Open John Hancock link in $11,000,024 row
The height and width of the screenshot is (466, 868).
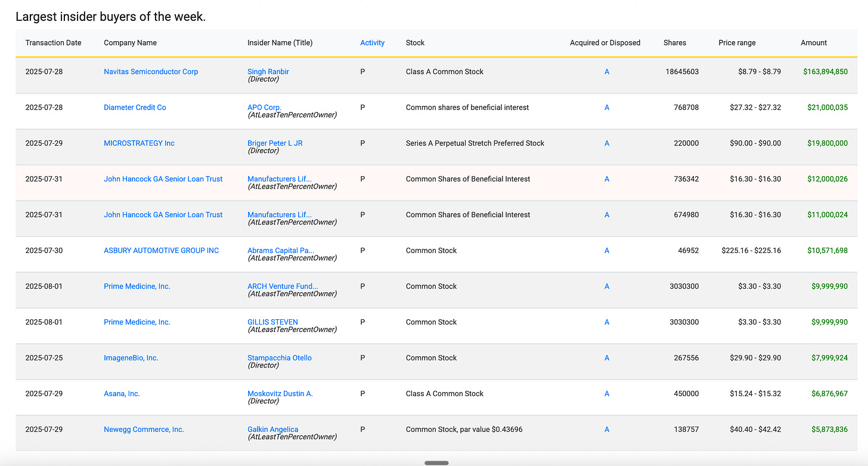tap(163, 215)
